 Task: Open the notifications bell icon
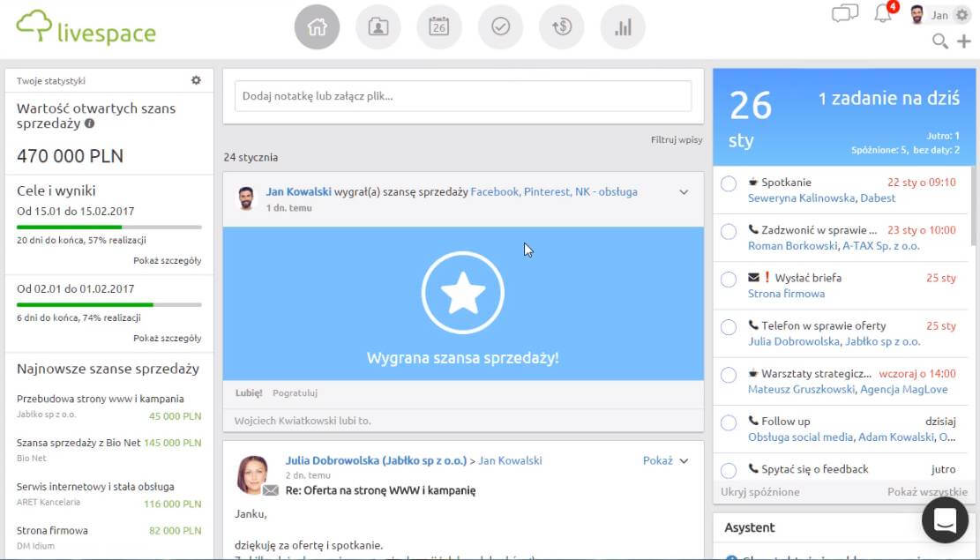pos(883,14)
